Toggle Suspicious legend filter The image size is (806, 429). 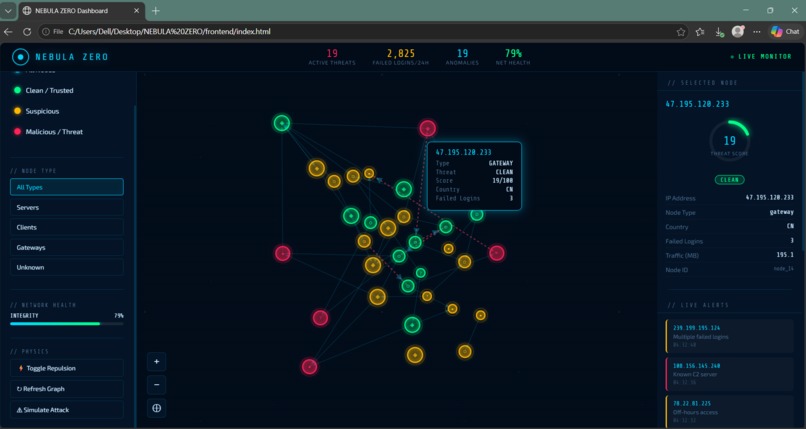[x=36, y=111]
